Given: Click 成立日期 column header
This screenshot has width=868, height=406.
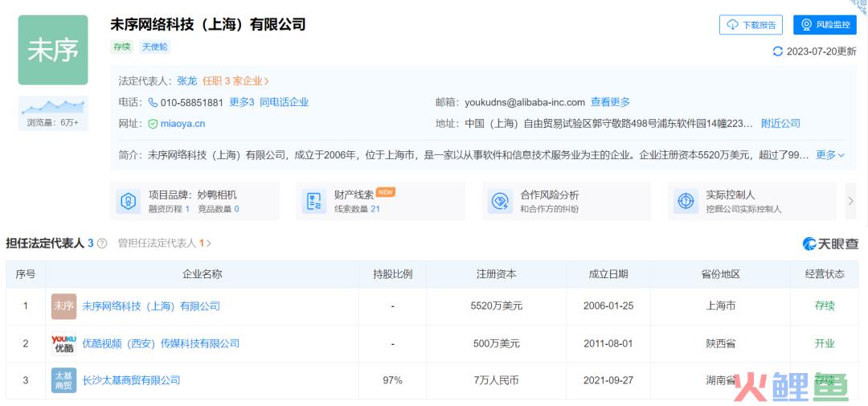Looking at the screenshot, I should (x=608, y=274).
